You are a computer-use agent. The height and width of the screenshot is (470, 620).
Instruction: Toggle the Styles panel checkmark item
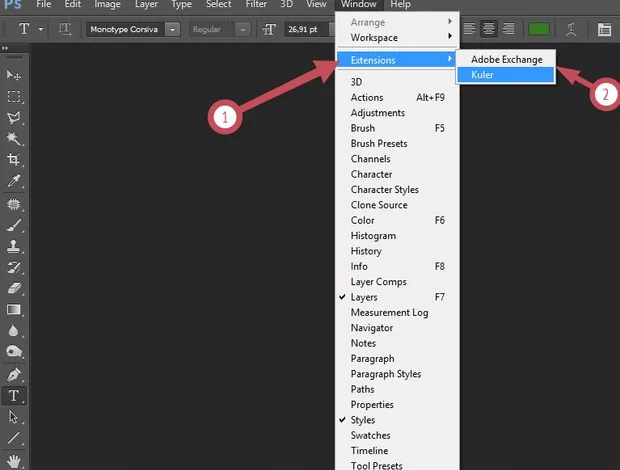tap(397, 420)
